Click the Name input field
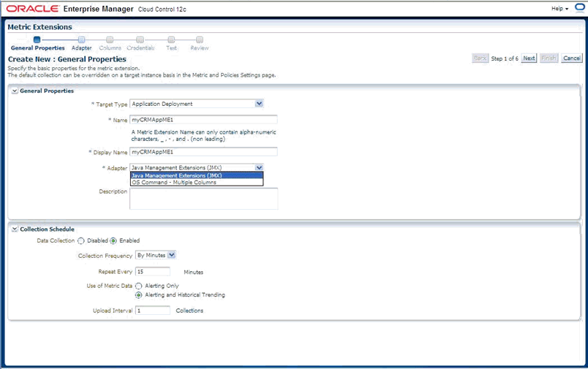588x369 pixels. coord(203,120)
